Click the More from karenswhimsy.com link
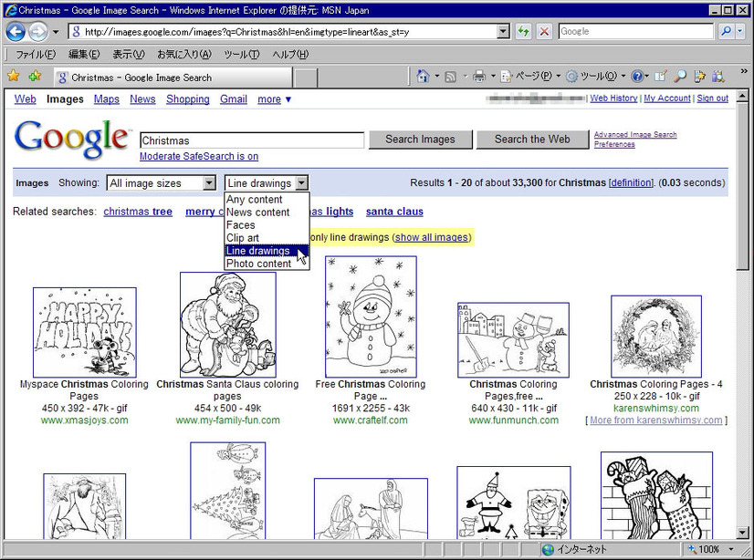754x560 pixels. (656, 420)
